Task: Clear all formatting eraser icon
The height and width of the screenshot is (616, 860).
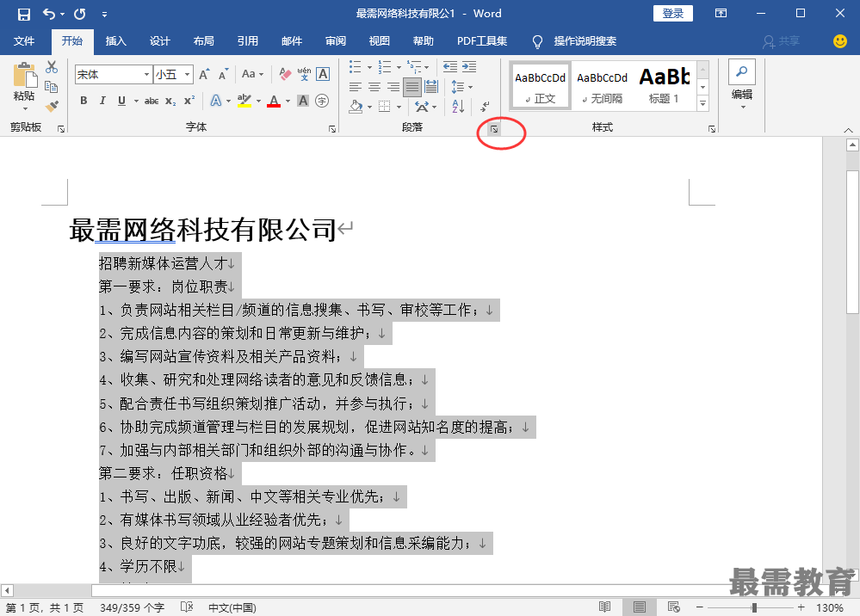Action: pos(285,74)
